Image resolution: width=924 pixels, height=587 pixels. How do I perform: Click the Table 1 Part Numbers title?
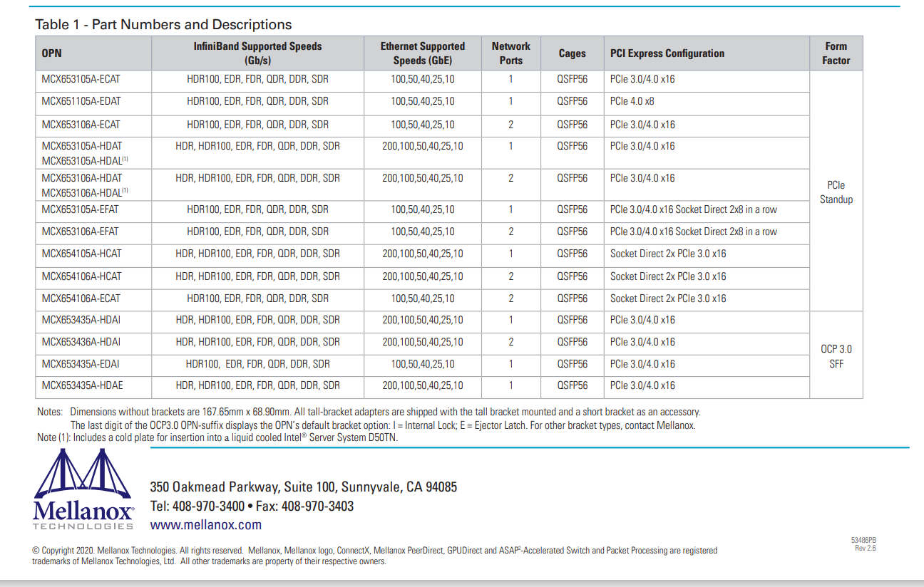[x=163, y=25]
